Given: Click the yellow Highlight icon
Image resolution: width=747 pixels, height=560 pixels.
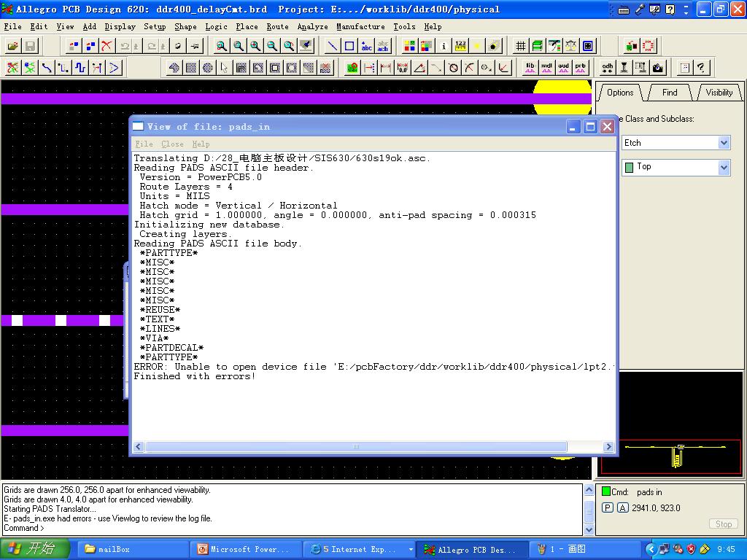Looking at the screenshot, I should coord(477,46).
